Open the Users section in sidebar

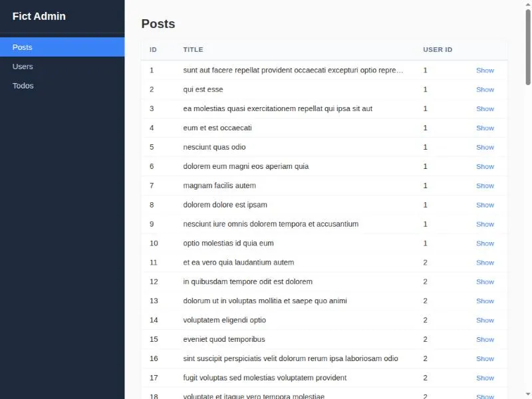(62, 66)
